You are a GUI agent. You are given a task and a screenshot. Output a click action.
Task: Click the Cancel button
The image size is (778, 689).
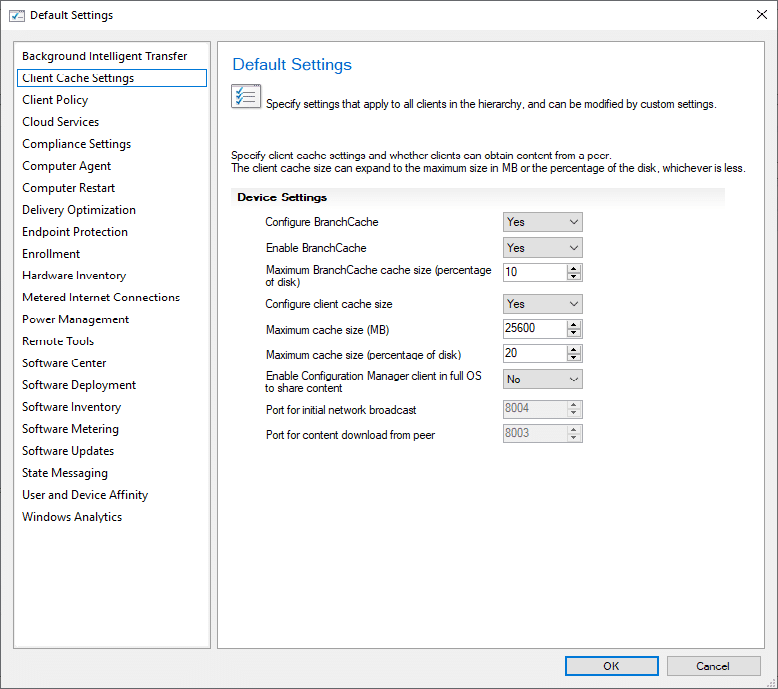[x=713, y=666]
